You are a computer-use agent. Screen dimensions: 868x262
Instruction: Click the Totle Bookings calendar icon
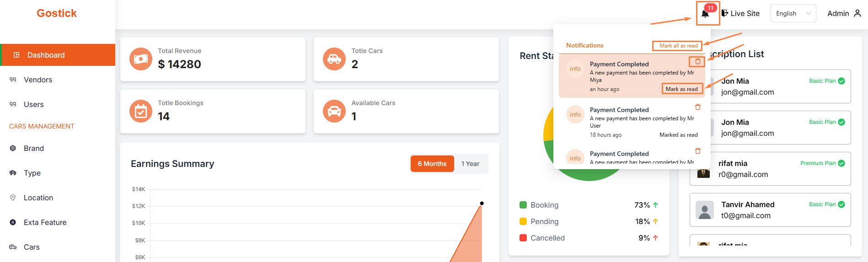click(141, 111)
